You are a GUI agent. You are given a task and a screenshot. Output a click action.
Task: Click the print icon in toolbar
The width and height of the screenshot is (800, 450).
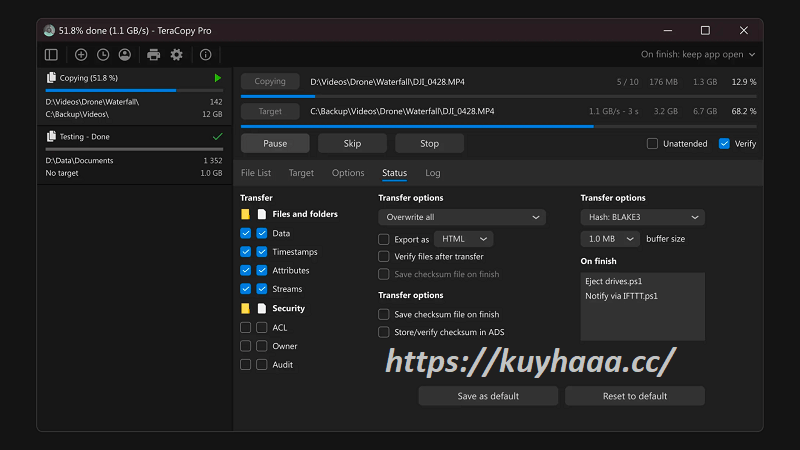pyautogui.click(x=154, y=55)
